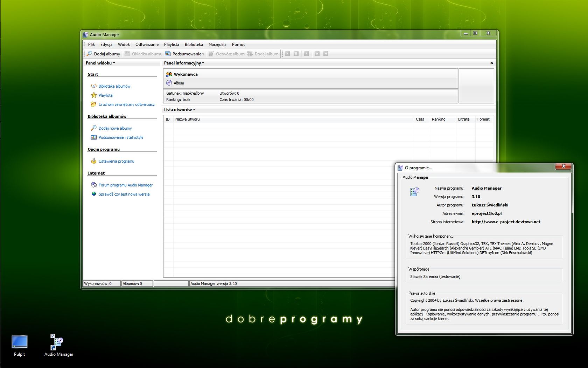Open the Narzędzia menu
The image size is (588, 368).
(x=217, y=45)
